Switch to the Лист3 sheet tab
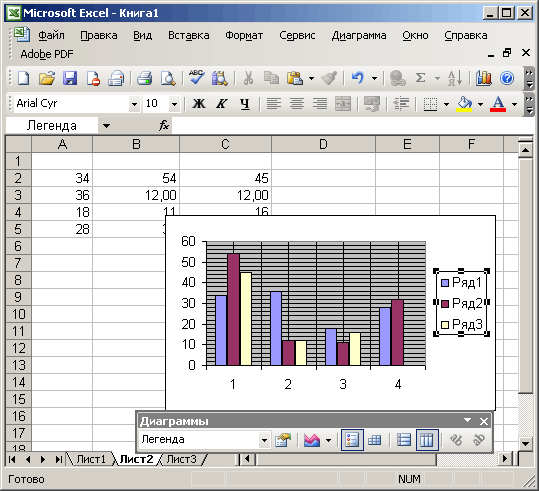 pos(181,459)
